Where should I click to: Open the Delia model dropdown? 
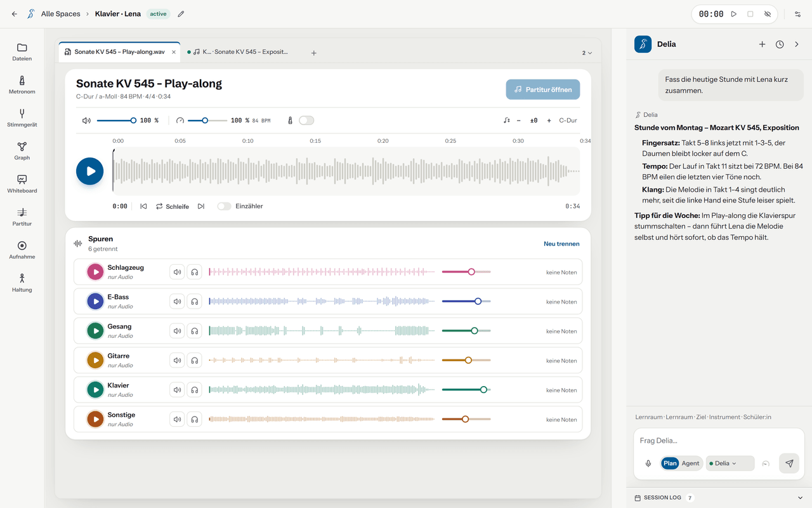(x=730, y=464)
